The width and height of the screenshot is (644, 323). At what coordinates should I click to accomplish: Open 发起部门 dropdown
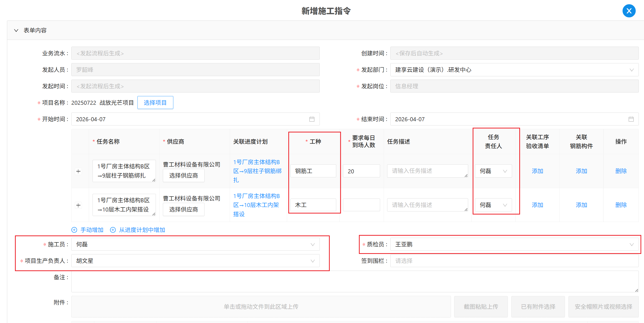[x=514, y=70]
